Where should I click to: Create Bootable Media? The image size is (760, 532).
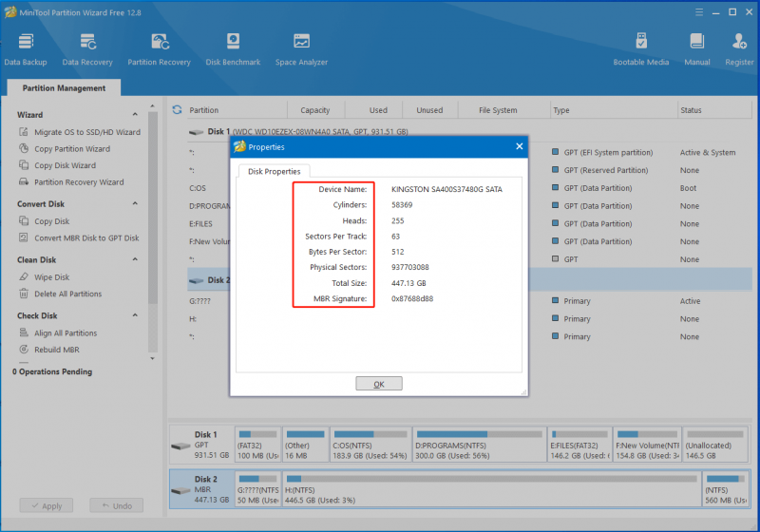[x=640, y=48]
